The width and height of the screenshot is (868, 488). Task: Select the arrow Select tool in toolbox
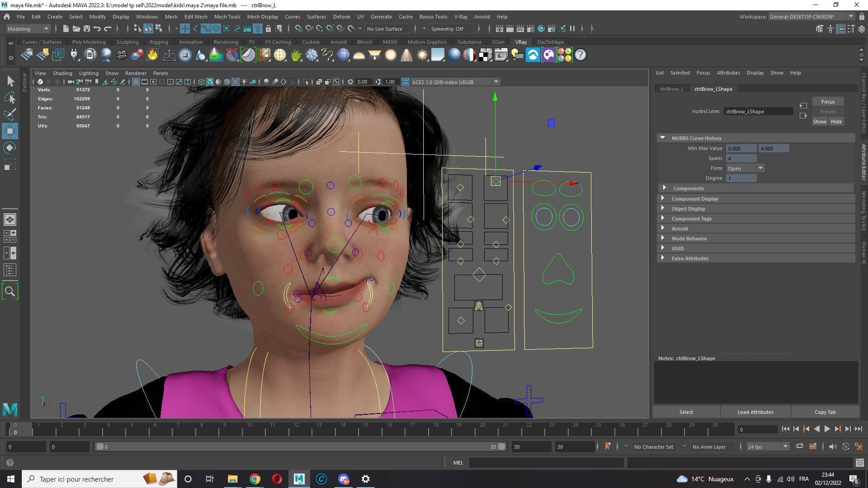pyautogui.click(x=10, y=81)
